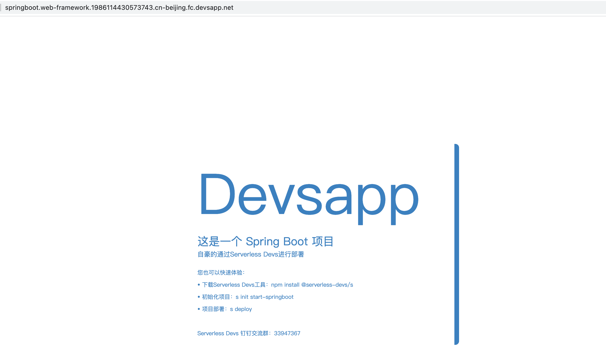This screenshot has width=606, height=364.
Task: Click 'npm install @serverless-devs/s' command text
Action: point(312,285)
